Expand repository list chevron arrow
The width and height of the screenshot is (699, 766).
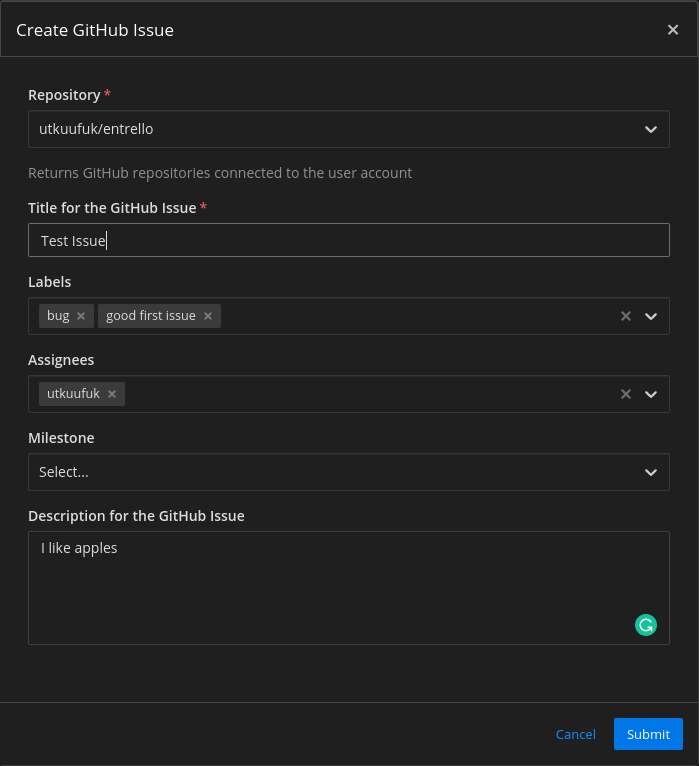tap(651, 129)
